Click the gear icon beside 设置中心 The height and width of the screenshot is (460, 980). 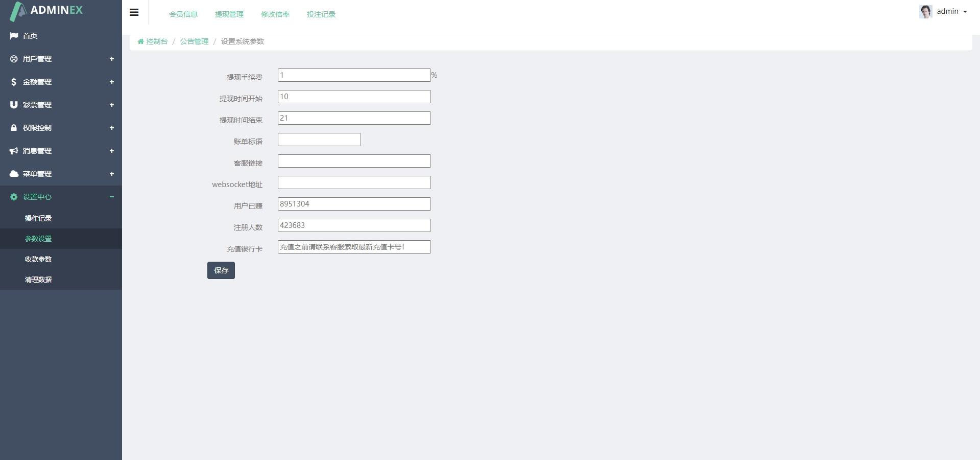pos(14,197)
